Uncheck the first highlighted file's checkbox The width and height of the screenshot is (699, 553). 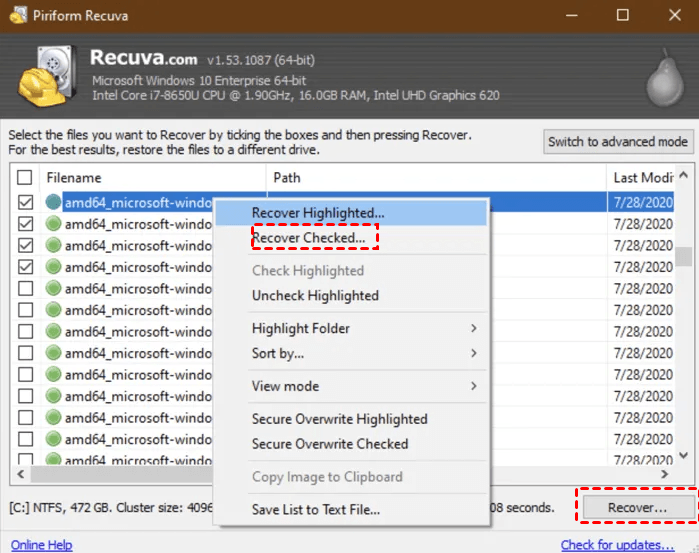pos(25,202)
